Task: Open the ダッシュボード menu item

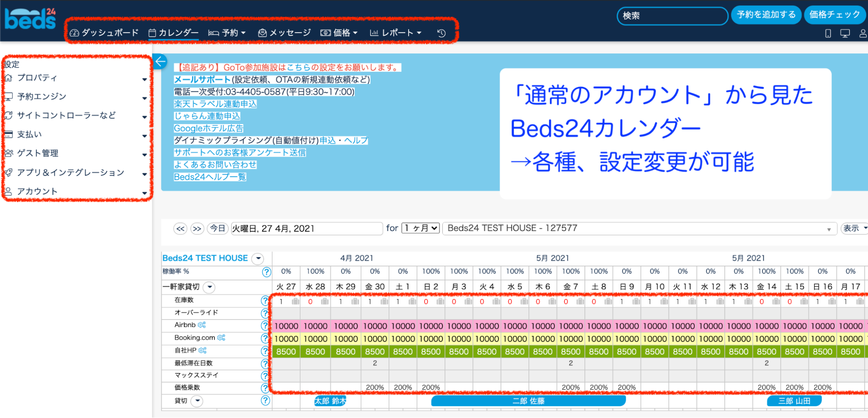Action: pos(104,33)
